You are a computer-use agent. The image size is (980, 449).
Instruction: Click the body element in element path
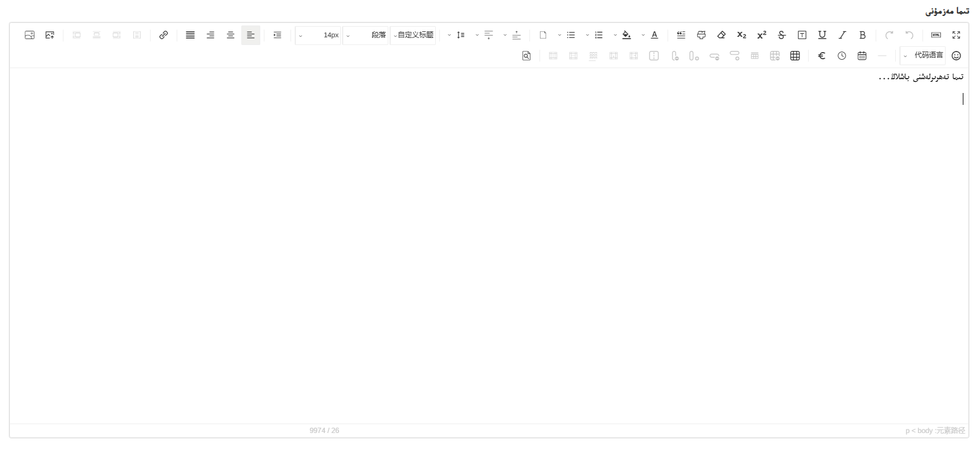[x=925, y=431]
